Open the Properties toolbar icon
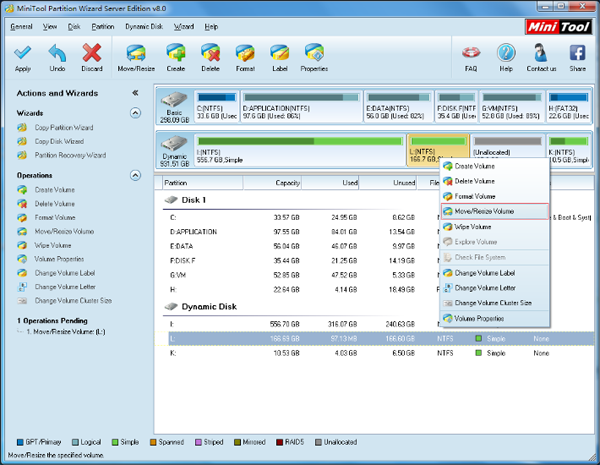Screen dimensions: 600x465 [314, 53]
